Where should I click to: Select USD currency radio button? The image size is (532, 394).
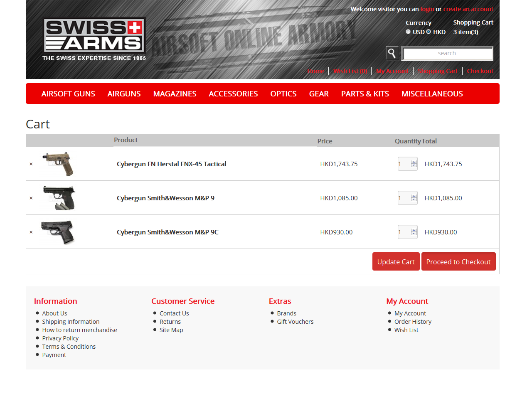[408, 32]
